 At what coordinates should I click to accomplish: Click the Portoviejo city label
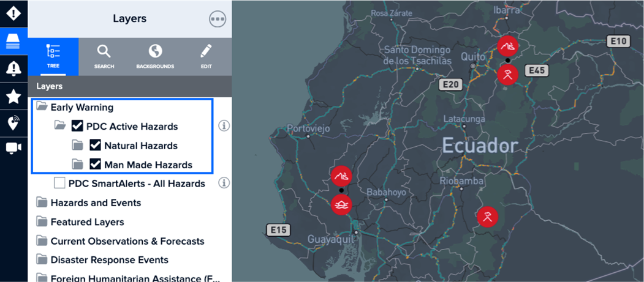(x=308, y=128)
